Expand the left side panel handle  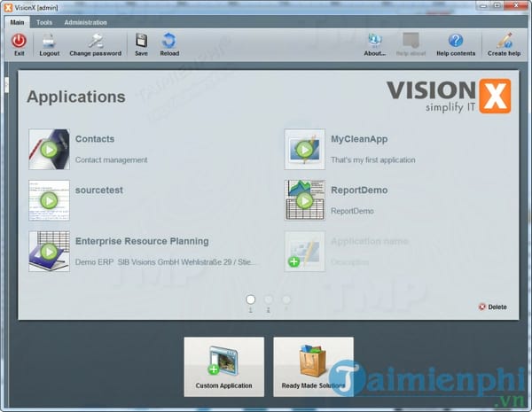[x=6, y=85]
